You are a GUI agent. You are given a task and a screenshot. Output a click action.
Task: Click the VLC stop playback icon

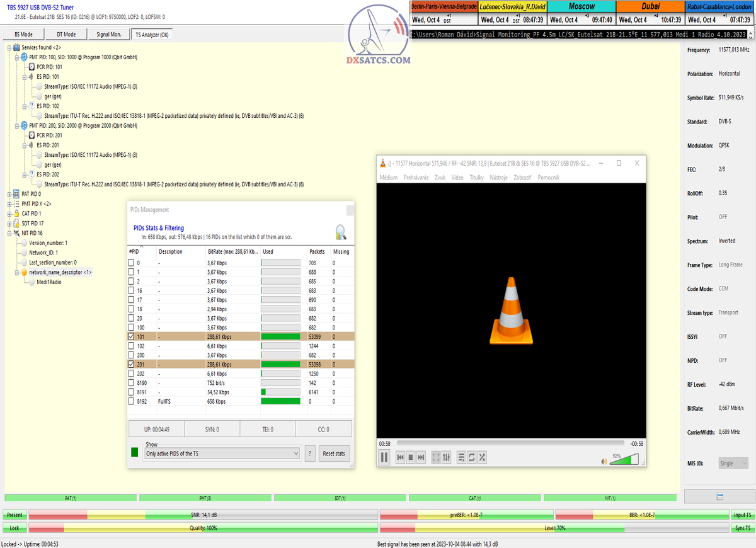pyautogui.click(x=410, y=457)
